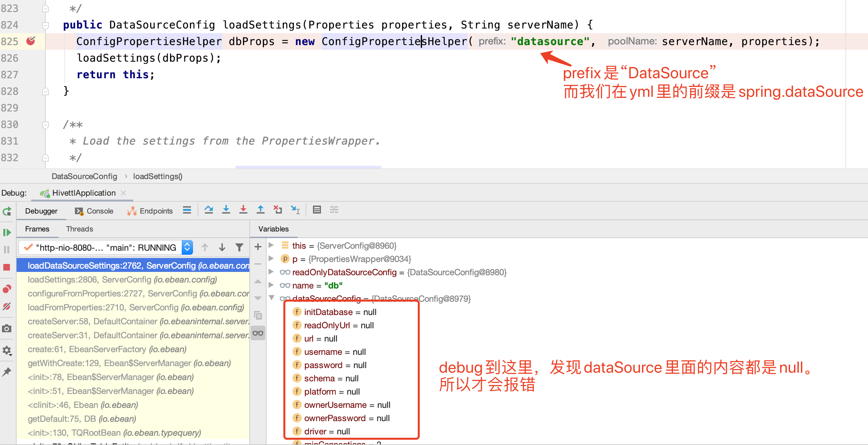The width and height of the screenshot is (868, 445).
Task: Click the Force Step Into red arrow
Action: click(x=243, y=210)
